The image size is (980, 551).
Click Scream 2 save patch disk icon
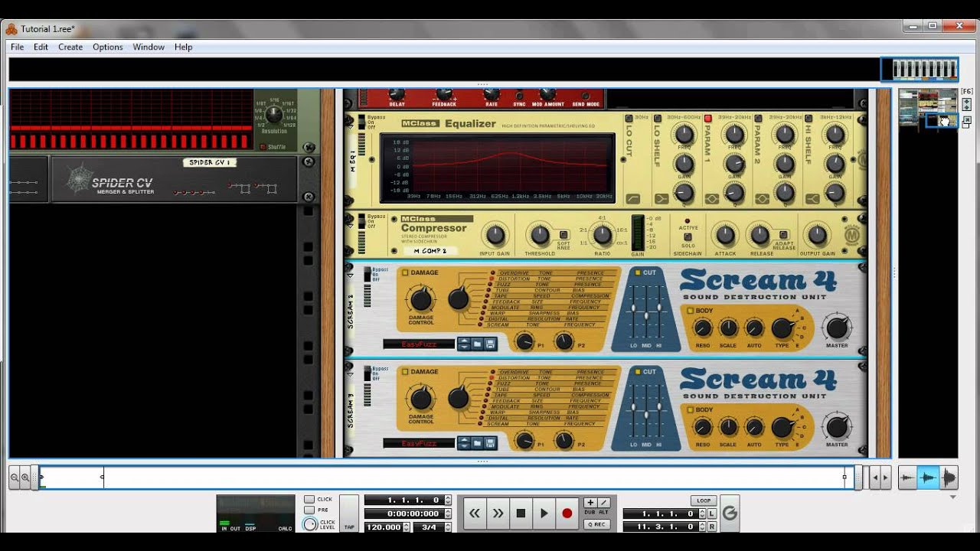[x=490, y=344]
